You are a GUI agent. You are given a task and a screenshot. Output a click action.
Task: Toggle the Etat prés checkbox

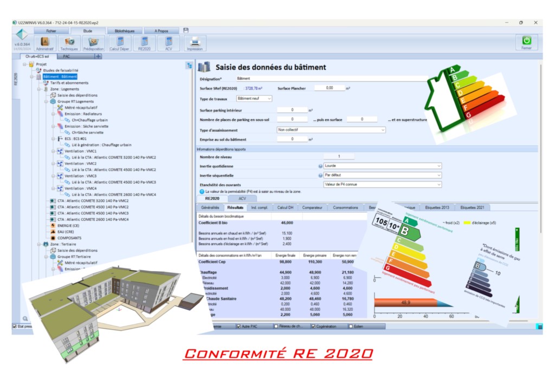15,326
